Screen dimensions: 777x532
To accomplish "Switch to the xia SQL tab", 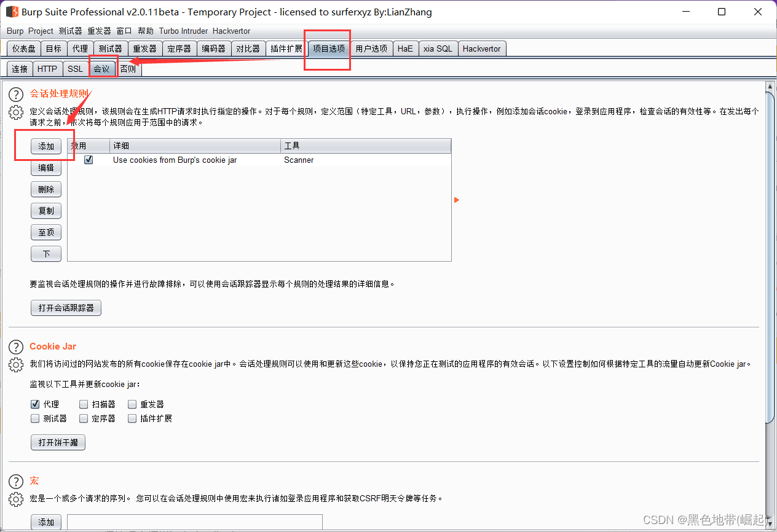I will (x=438, y=49).
